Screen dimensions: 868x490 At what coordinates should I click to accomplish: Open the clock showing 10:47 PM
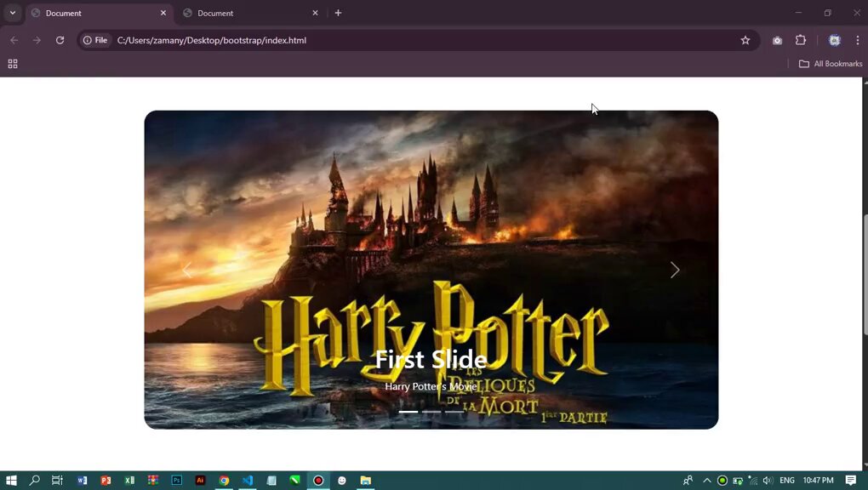(818, 480)
